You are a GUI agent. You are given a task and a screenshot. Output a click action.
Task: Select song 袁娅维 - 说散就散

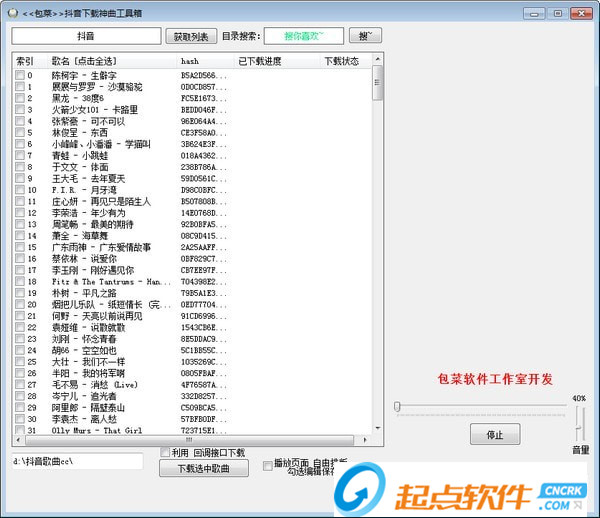tap(88, 328)
